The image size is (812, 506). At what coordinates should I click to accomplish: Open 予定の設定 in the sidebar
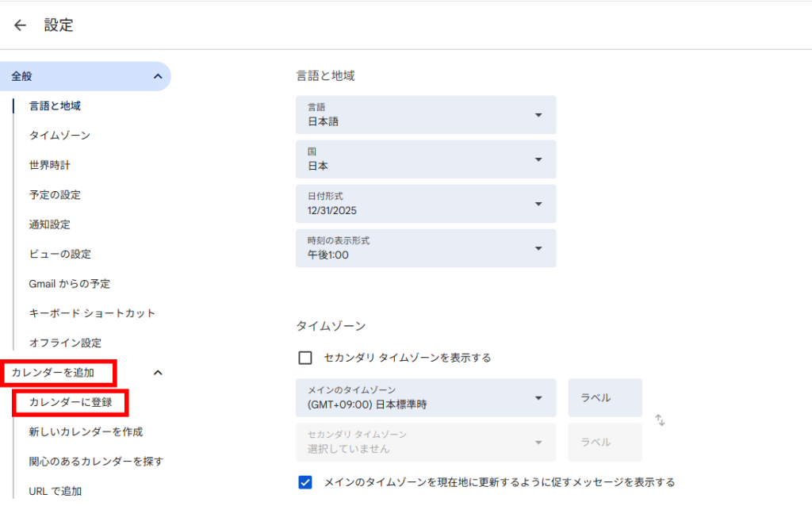click(x=55, y=195)
